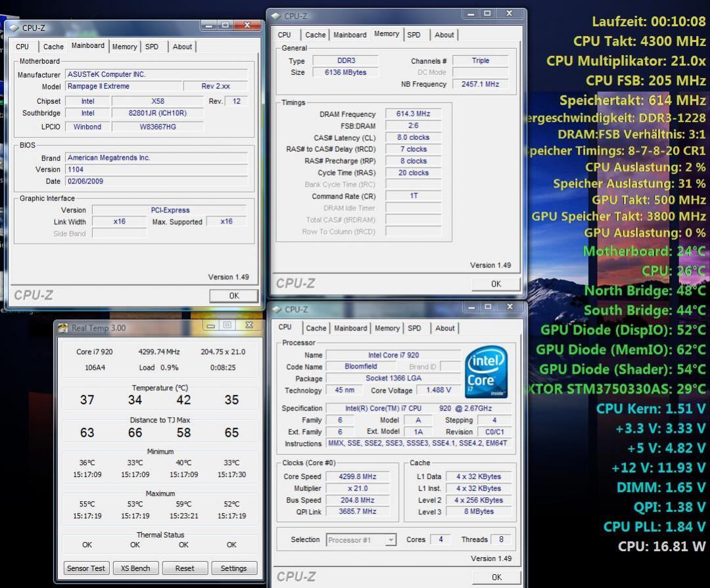Click the Channels # value Triple
710x588 pixels.
(481, 60)
